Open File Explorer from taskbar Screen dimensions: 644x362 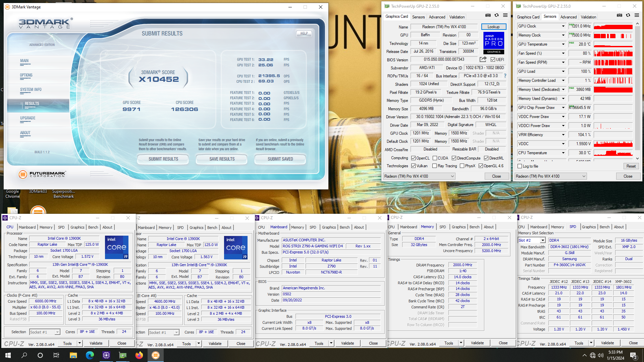[x=73, y=355]
